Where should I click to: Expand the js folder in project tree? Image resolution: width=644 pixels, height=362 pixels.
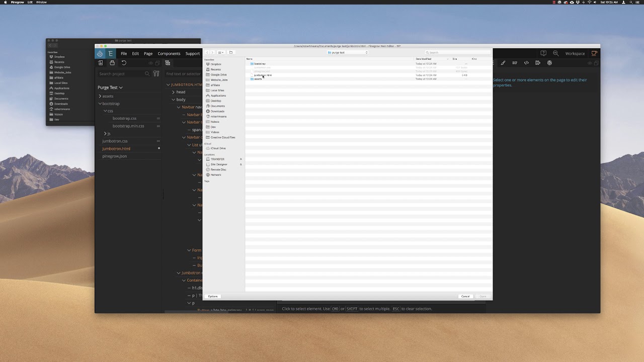105,133
